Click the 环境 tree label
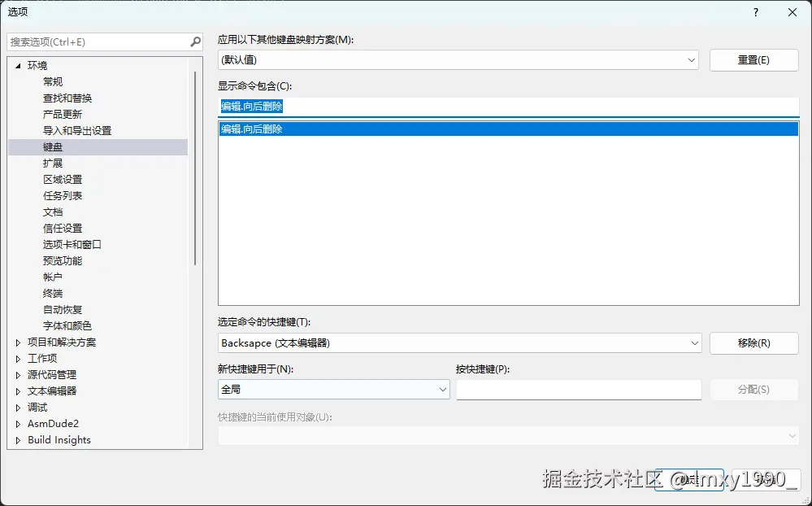The width and height of the screenshot is (812, 506). tap(37, 66)
